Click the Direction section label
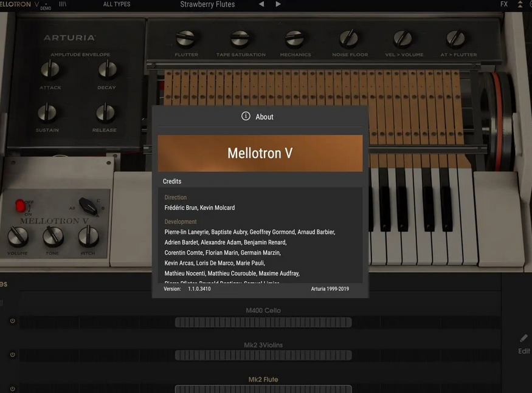532x393 pixels. tap(176, 197)
